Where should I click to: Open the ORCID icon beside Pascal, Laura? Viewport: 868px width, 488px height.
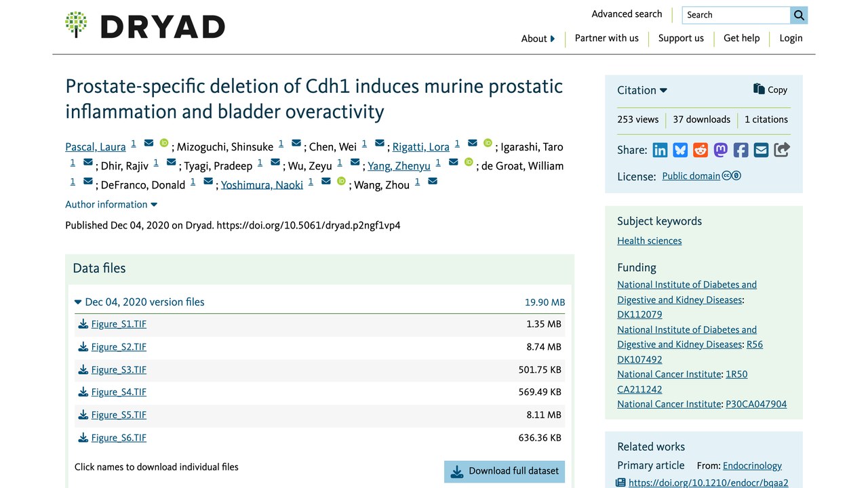point(164,143)
